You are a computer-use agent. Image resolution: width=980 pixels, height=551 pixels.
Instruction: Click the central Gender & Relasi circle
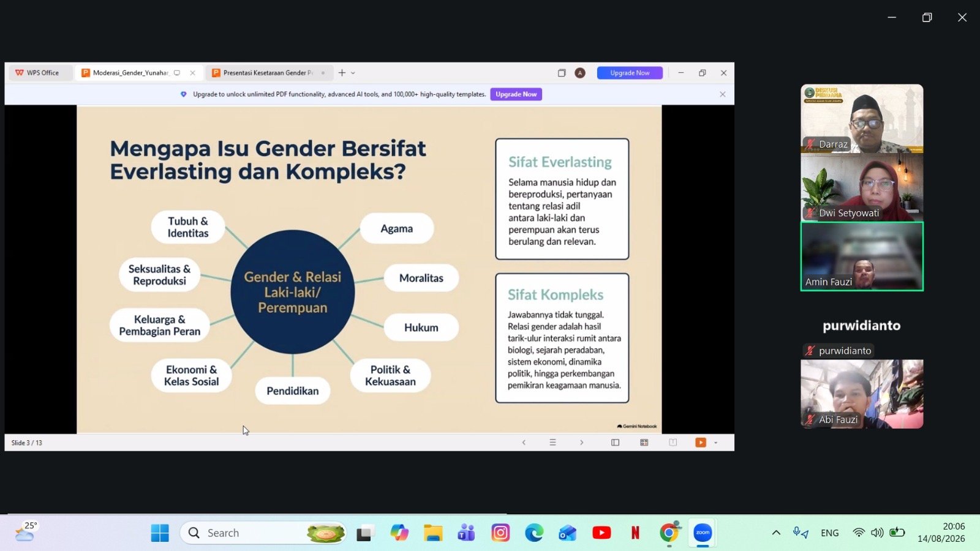293,292
